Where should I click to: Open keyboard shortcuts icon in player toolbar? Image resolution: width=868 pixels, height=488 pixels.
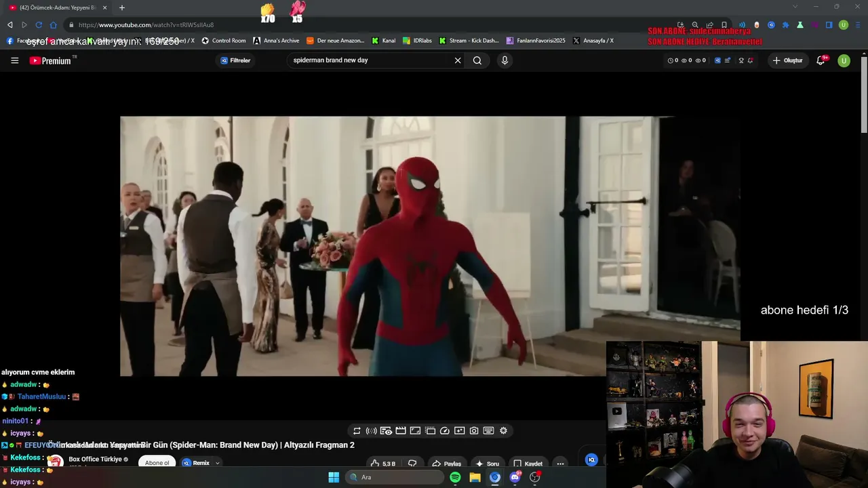pyautogui.click(x=488, y=430)
